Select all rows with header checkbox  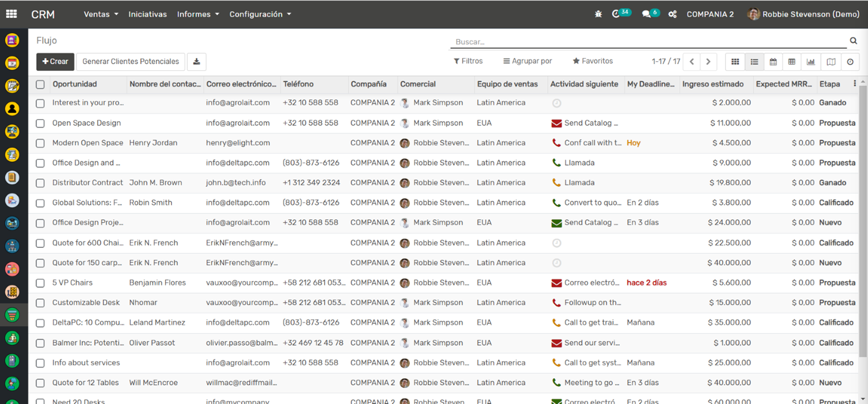click(40, 85)
